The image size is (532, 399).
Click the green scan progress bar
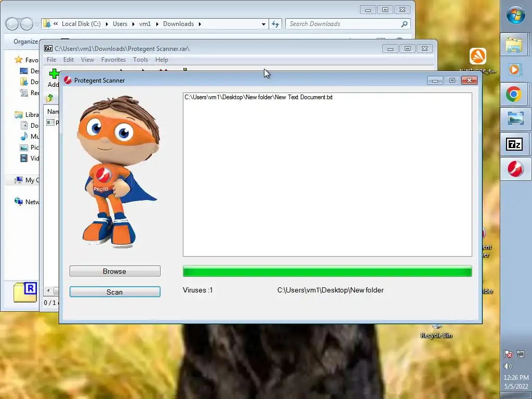(x=327, y=271)
